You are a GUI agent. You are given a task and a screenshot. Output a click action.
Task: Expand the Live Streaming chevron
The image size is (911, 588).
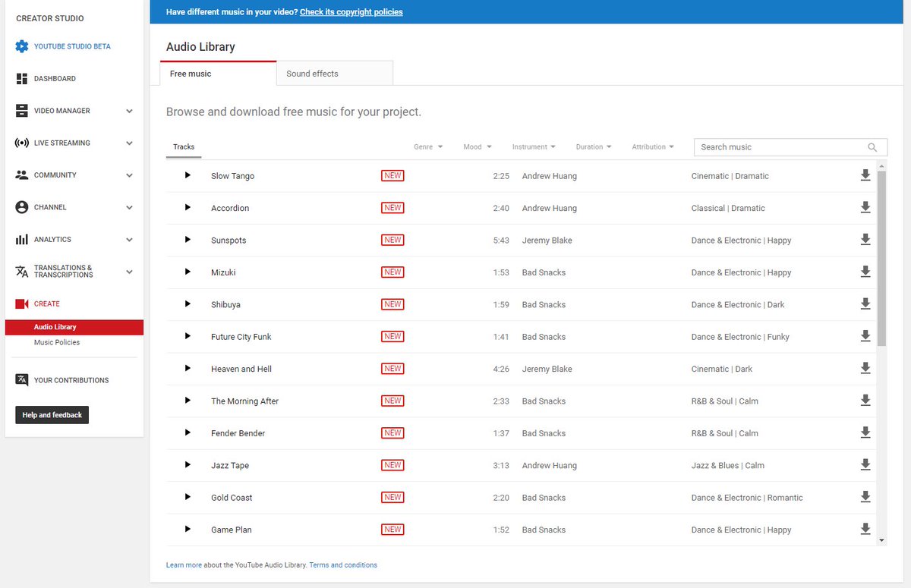tap(129, 143)
